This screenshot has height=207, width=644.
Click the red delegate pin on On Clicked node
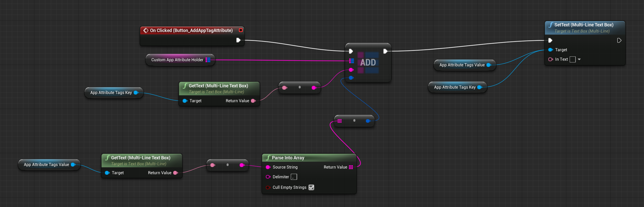click(x=241, y=30)
